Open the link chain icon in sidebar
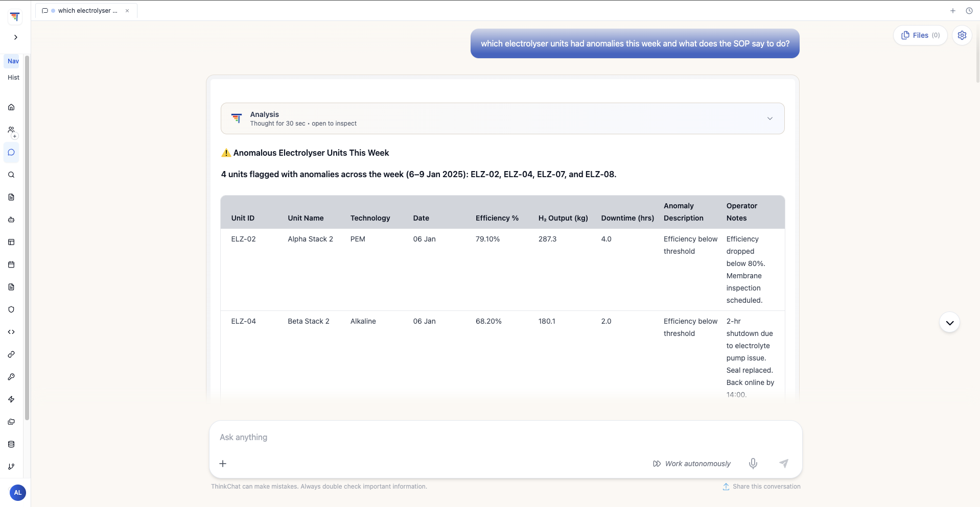The width and height of the screenshot is (980, 507). point(11,354)
